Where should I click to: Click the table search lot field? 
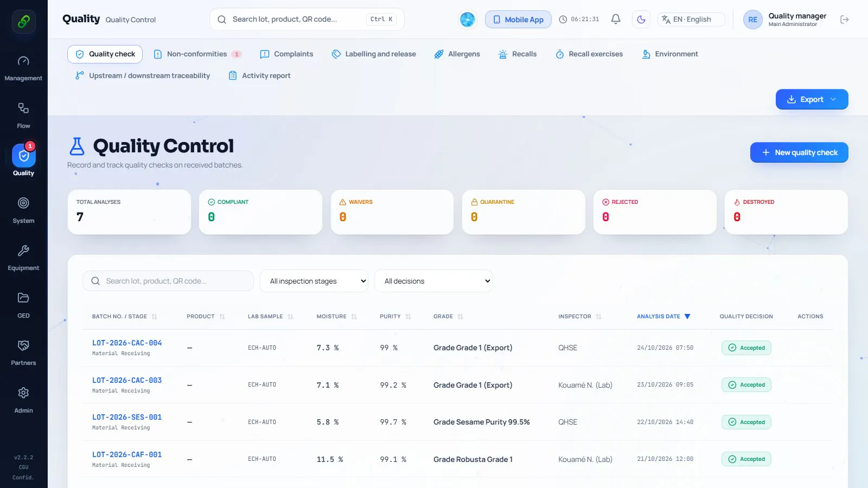[x=168, y=281]
